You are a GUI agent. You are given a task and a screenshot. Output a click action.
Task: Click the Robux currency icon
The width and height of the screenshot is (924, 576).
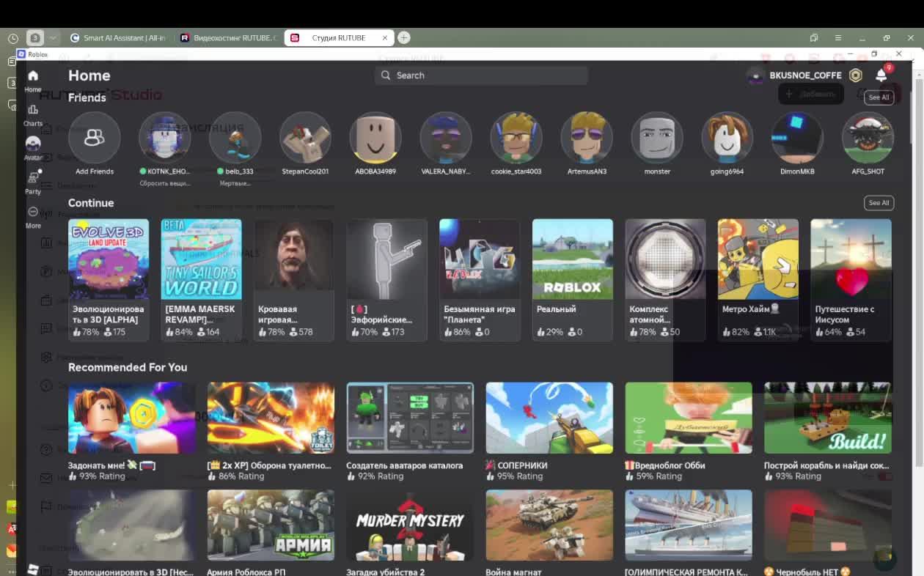[856, 75]
